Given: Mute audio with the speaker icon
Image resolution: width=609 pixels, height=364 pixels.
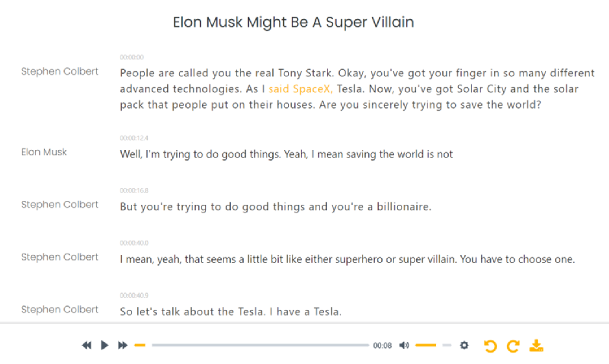Looking at the screenshot, I should tap(404, 346).
